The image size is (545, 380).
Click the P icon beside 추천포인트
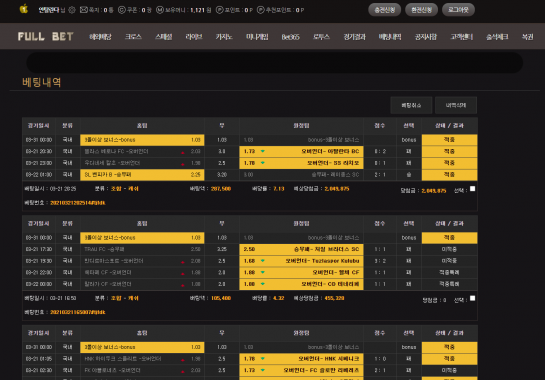point(261,10)
